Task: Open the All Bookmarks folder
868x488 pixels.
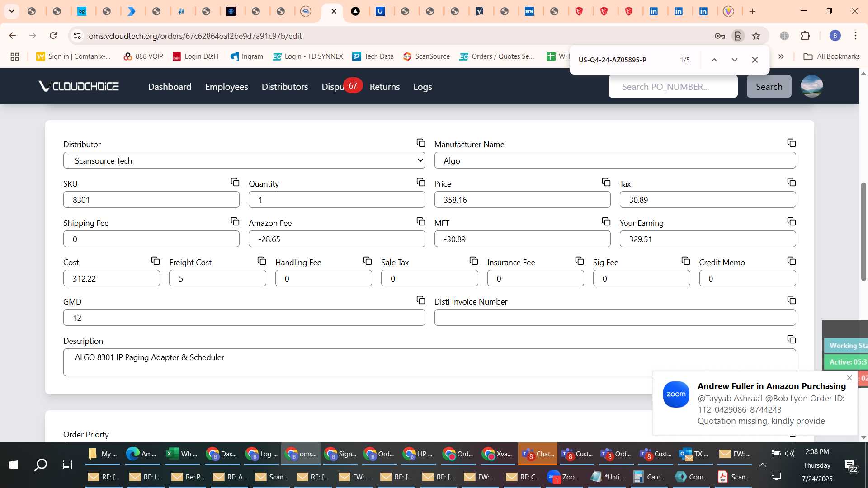Action: pyautogui.click(x=832, y=56)
